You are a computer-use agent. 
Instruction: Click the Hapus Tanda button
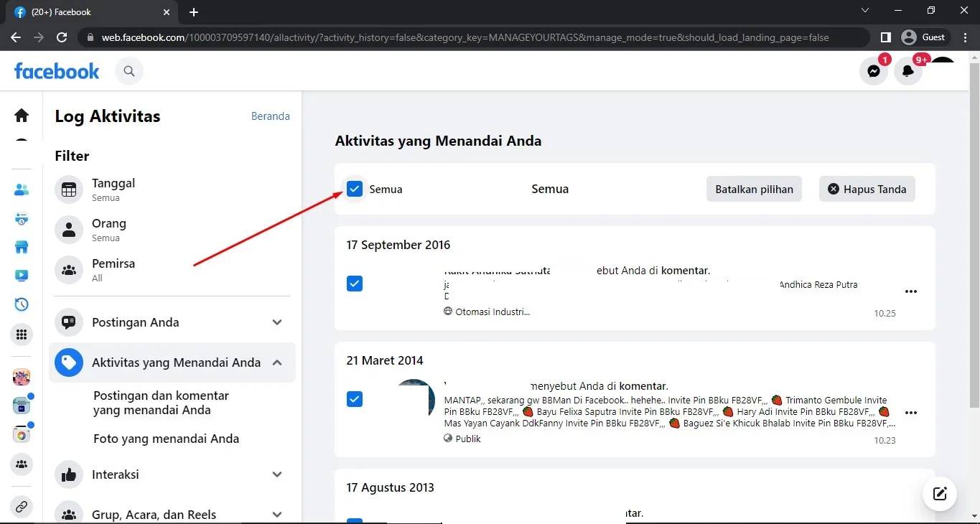coord(867,189)
